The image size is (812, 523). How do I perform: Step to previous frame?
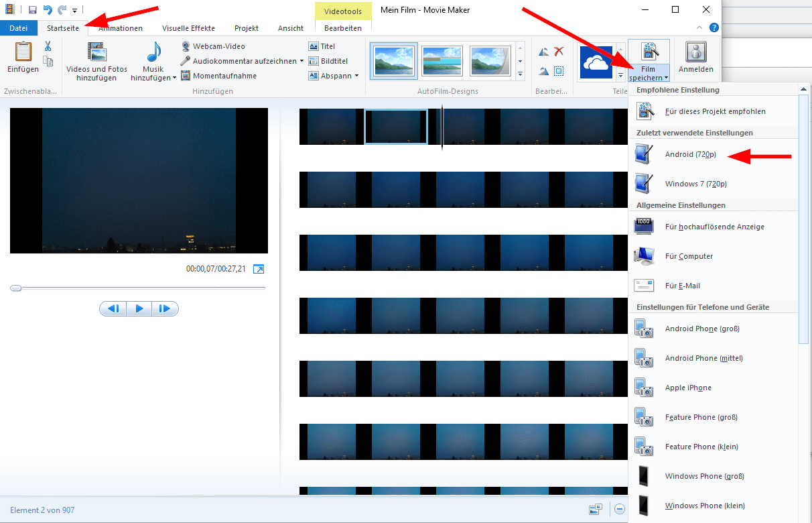[x=113, y=308]
